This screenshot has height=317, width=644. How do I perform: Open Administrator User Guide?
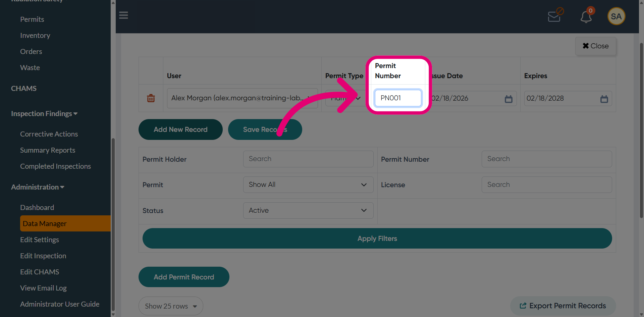pos(60,304)
